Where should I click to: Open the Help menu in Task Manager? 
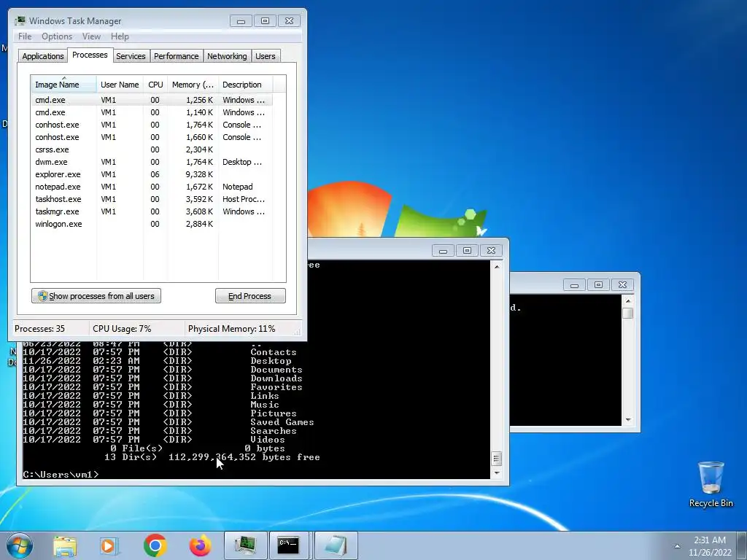pyautogui.click(x=120, y=36)
